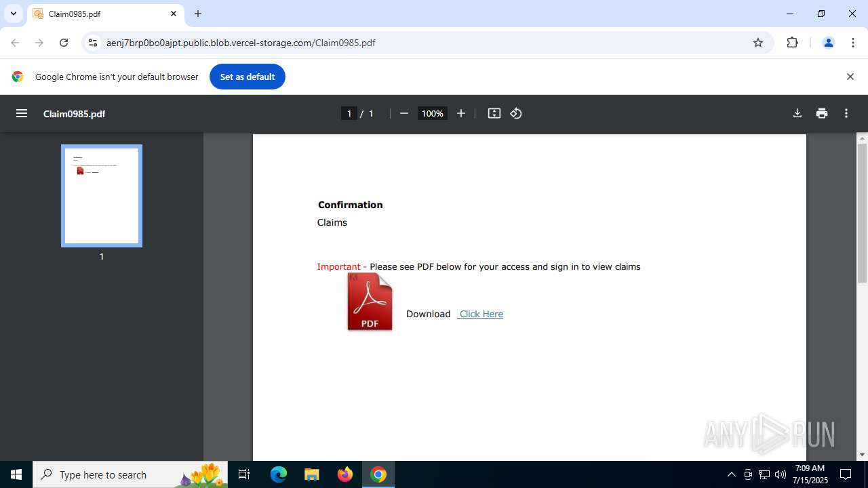Open Chrome's three-dot menu

pos(853,43)
